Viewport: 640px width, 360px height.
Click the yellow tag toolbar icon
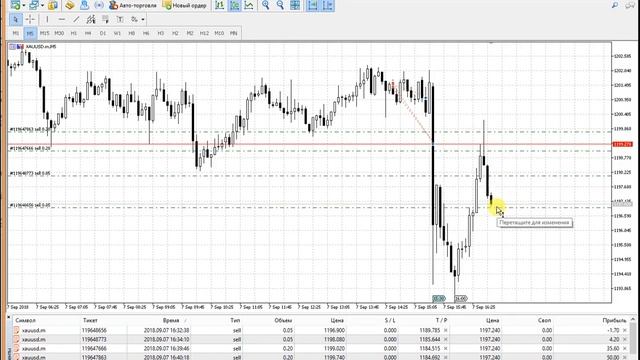point(70,5)
